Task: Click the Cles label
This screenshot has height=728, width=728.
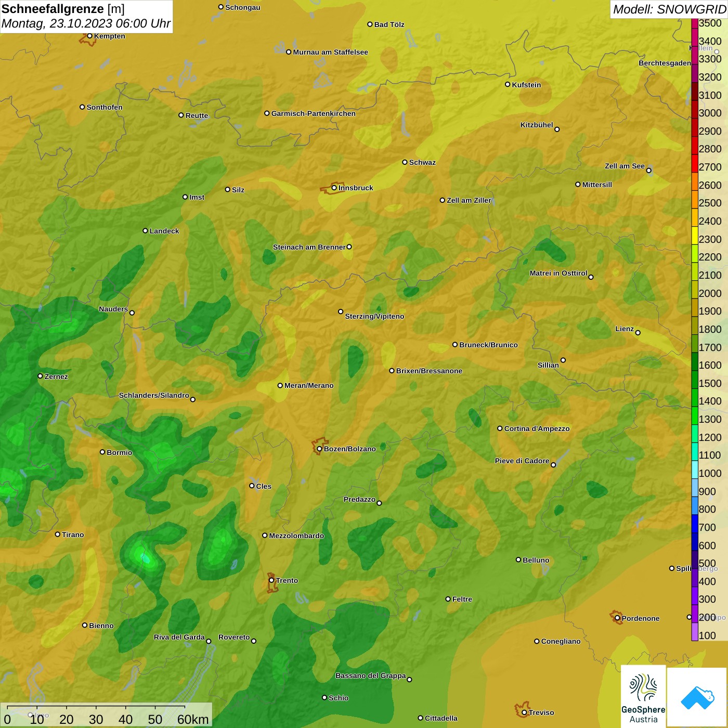Action: point(264,486)
